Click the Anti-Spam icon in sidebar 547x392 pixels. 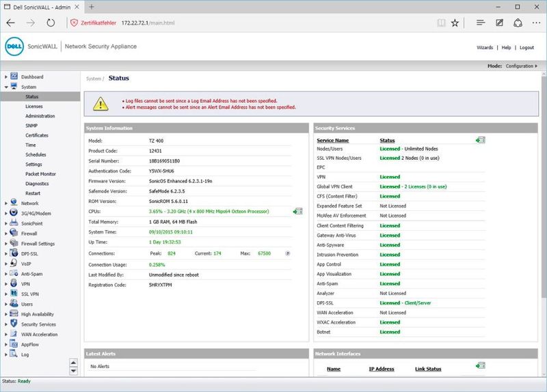(x=14, y=273)
